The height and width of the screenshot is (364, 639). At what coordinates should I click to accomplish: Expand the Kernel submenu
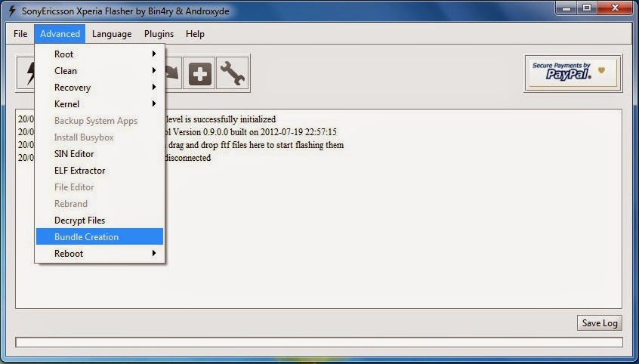pyautogui.click(x=100, y=104)
